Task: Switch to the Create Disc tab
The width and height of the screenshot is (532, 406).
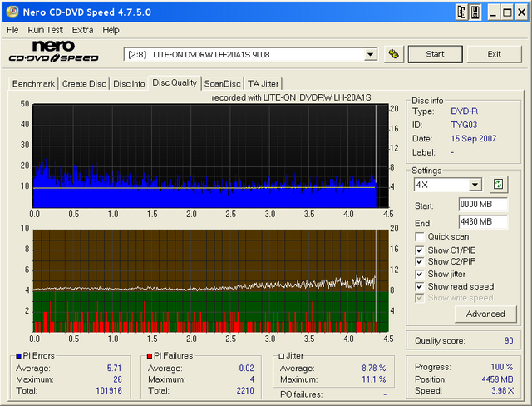Action: [84, 83]
